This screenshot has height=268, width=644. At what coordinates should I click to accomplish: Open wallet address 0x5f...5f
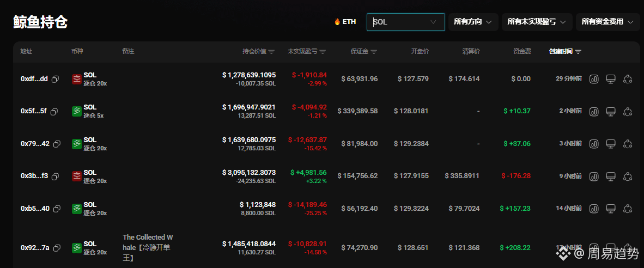(x=34, y=111)
